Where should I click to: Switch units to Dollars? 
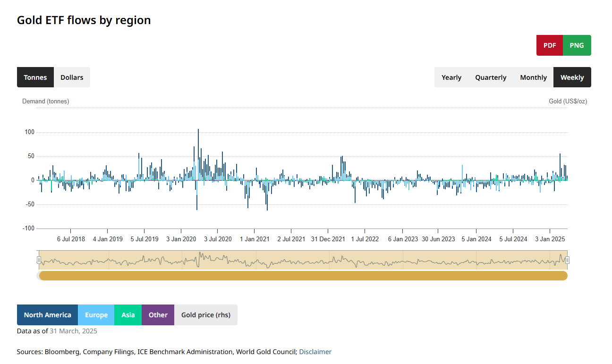click(72, 77)
